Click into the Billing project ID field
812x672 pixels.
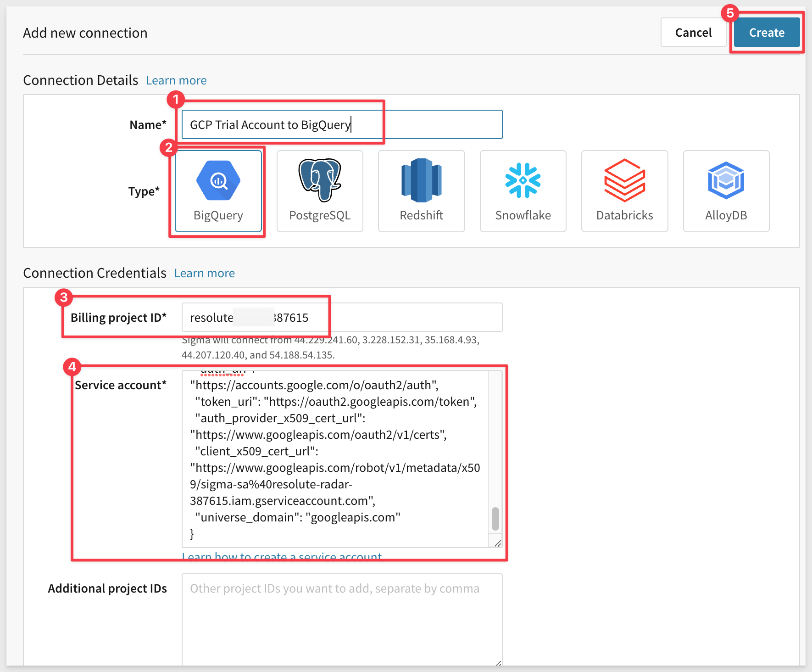click(342, 317)
